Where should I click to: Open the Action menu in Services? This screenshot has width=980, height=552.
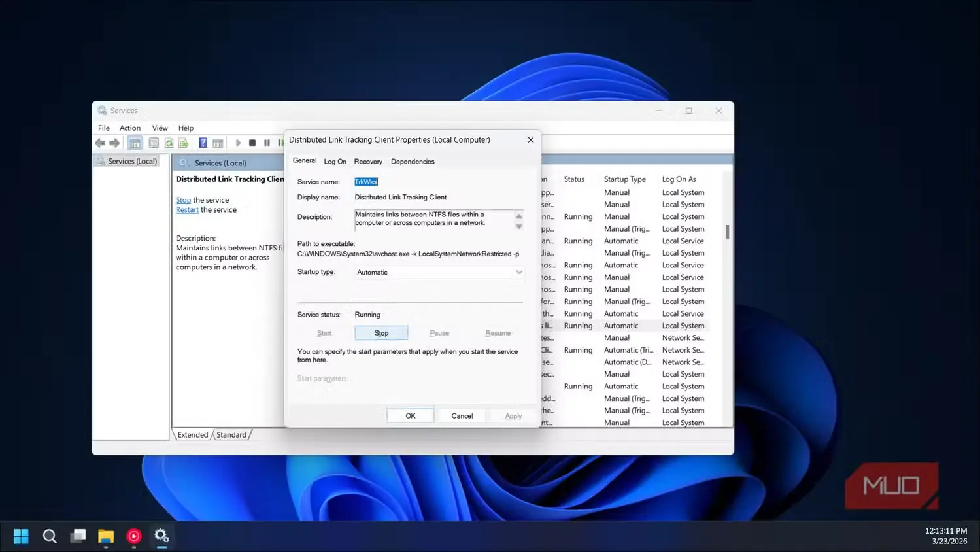click(130, 128)
